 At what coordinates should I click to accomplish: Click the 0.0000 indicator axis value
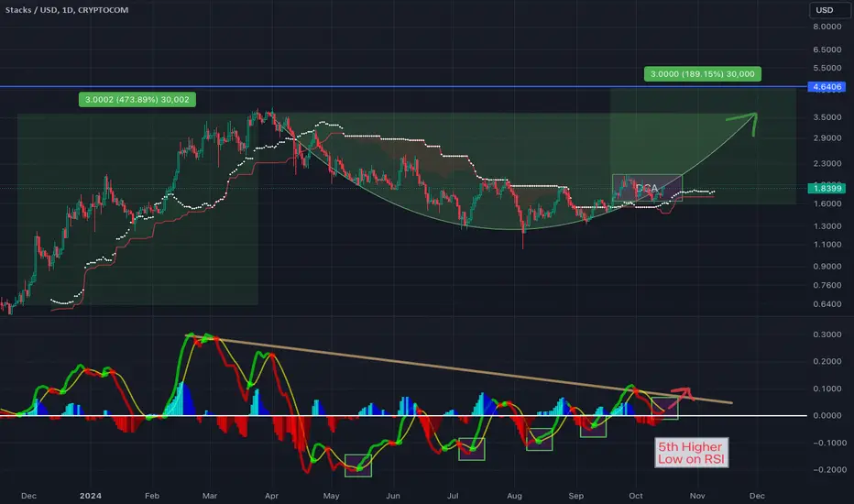[827, 415]
